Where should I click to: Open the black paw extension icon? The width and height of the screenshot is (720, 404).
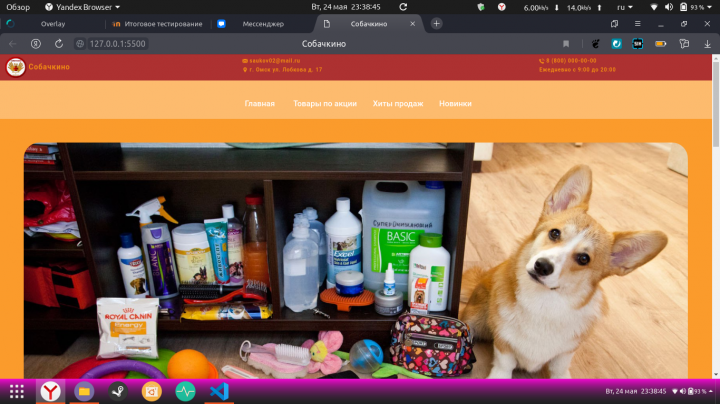pyautogui.click(x=596, y=44)
